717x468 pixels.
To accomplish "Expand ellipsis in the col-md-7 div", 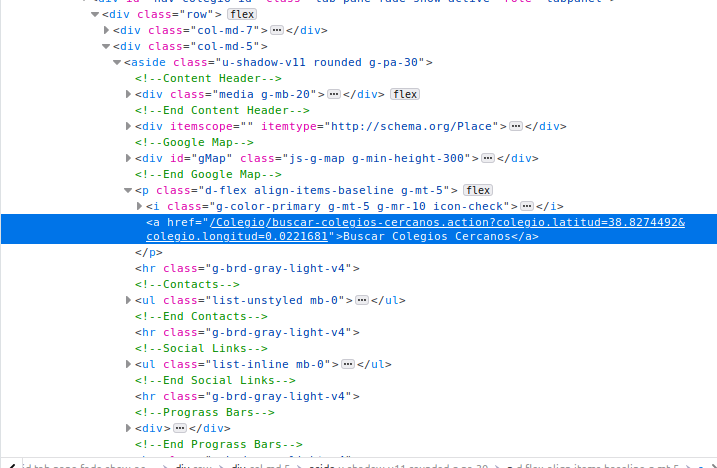I will [x=277, y=31].
